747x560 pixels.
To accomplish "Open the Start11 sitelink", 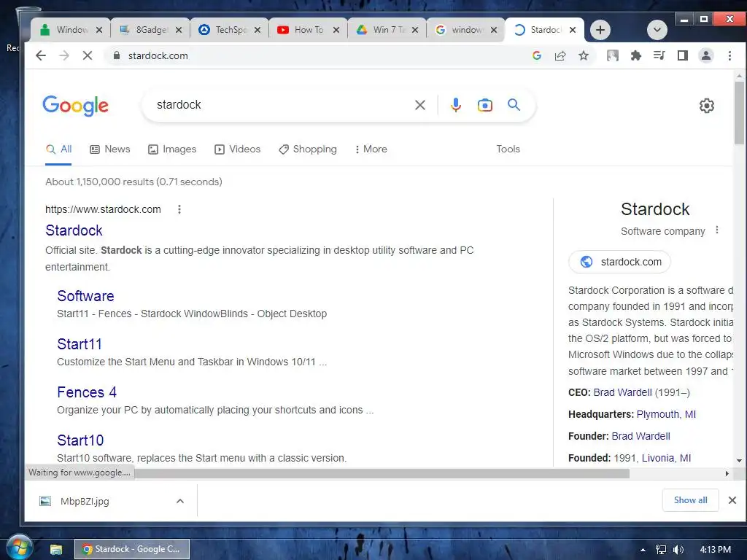I will click(80, 344).
